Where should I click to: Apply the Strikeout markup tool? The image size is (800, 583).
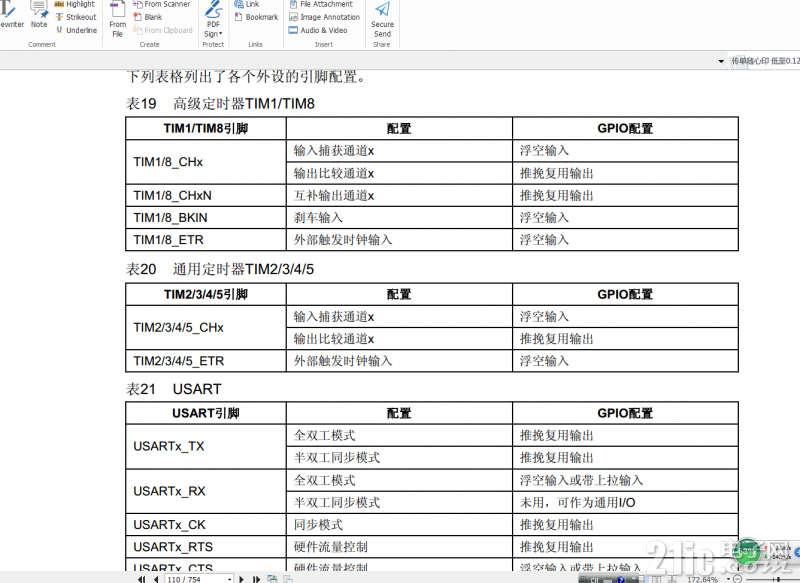[x=76, y=17]
